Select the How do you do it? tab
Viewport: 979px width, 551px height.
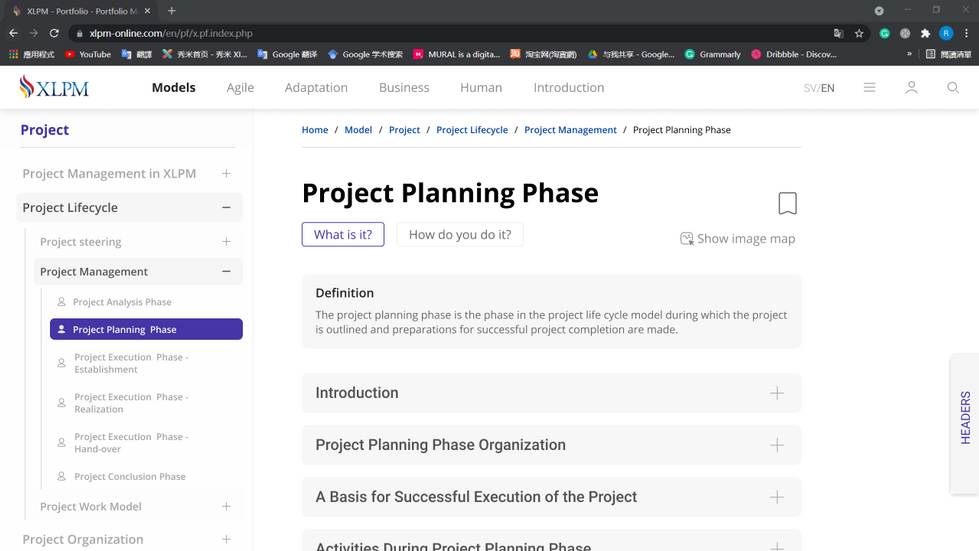pos(460,235)
